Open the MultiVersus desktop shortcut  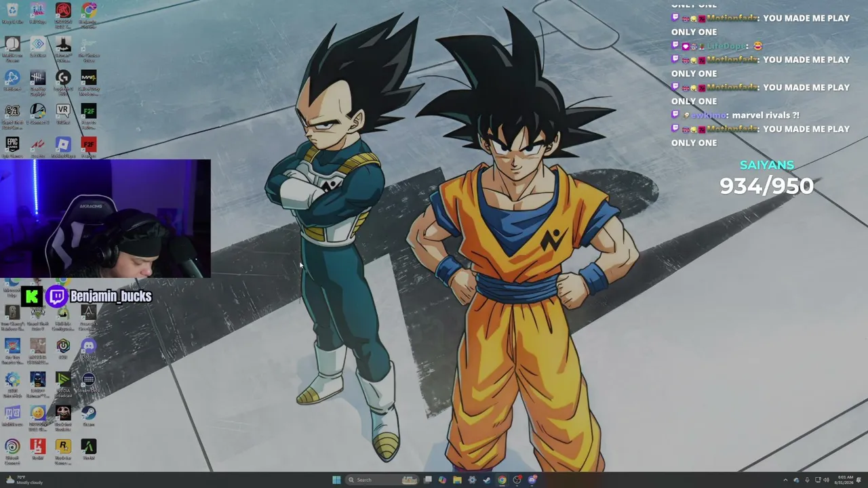(12, 413)
